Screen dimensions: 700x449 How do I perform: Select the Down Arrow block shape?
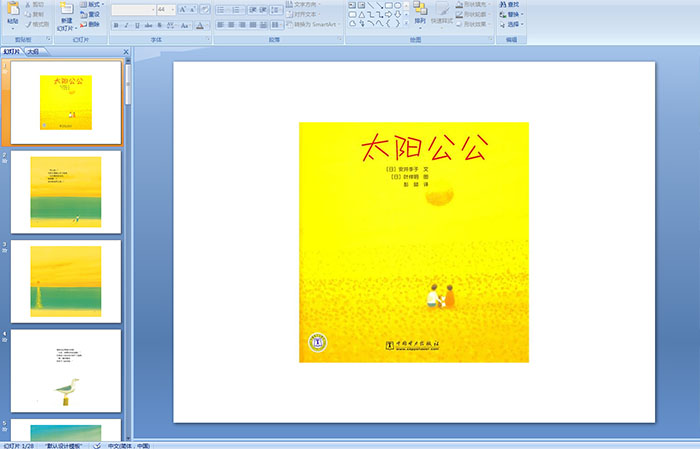tap(397, 14)
